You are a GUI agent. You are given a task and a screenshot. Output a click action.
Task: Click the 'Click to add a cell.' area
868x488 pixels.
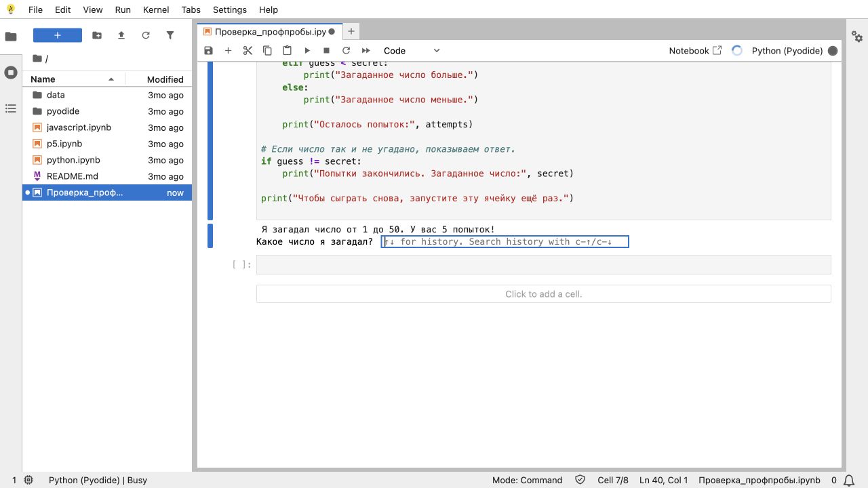tap(543, 293)
